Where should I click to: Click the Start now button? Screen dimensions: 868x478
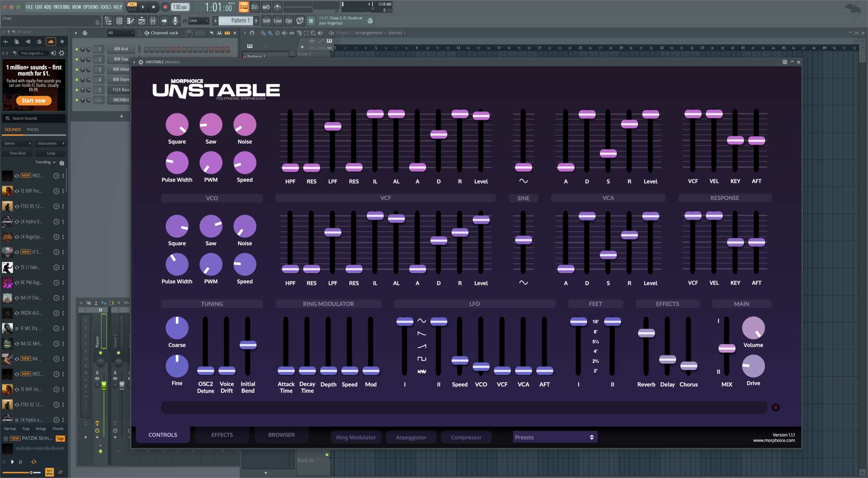click(x=34, y=101)
